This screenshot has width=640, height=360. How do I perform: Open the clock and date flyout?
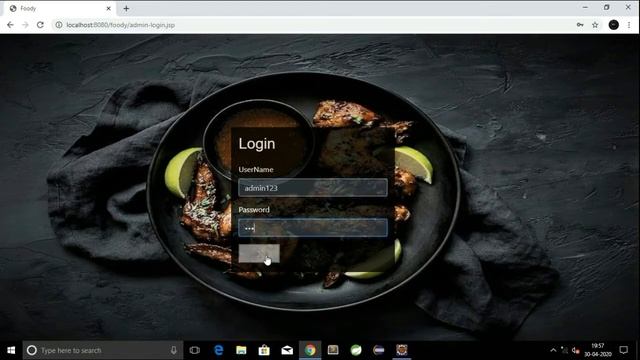pyautogui.click(x=598, y=350)
